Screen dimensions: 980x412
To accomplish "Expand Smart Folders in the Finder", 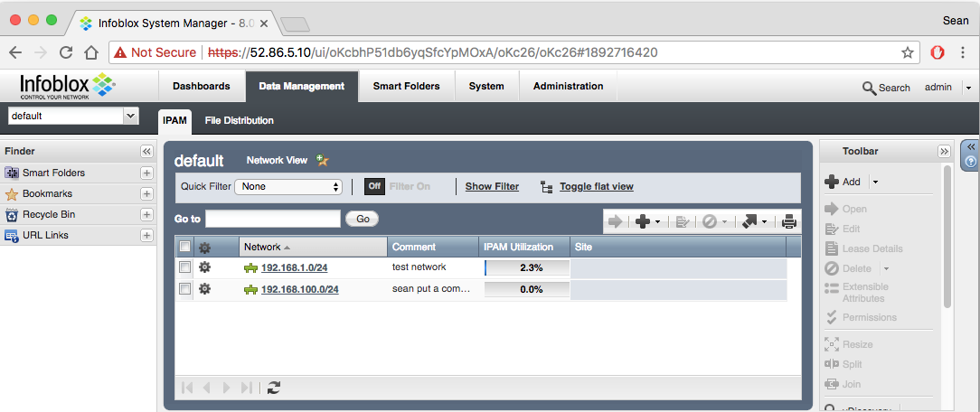I will click(146, 173).
